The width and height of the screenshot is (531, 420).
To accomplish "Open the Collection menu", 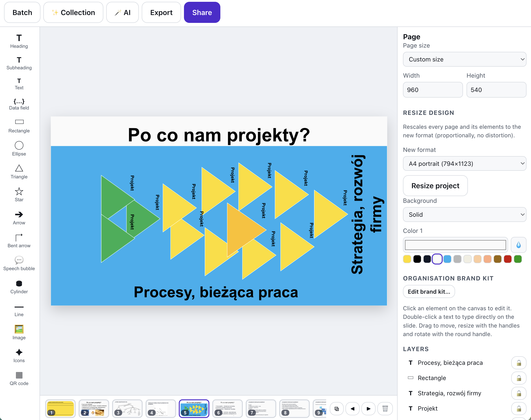I will pyautogui.click(x=73, y=12).
